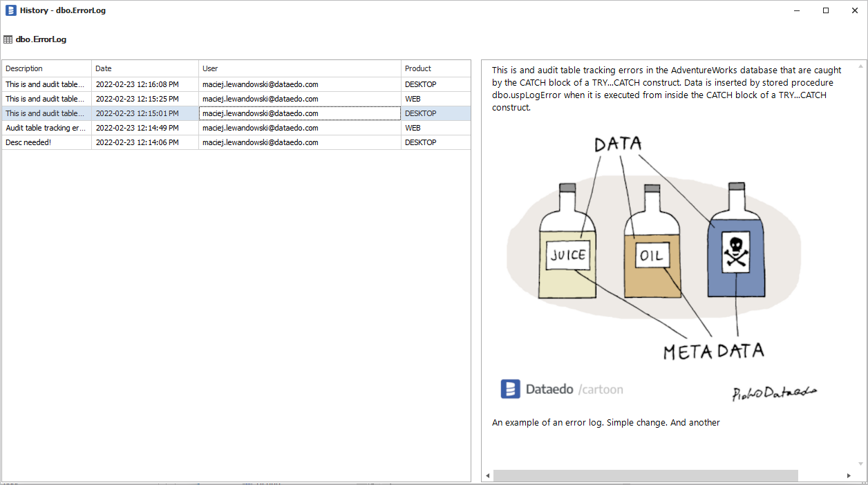Click the scroll-down arrow on the right panel

click(861, 464)
